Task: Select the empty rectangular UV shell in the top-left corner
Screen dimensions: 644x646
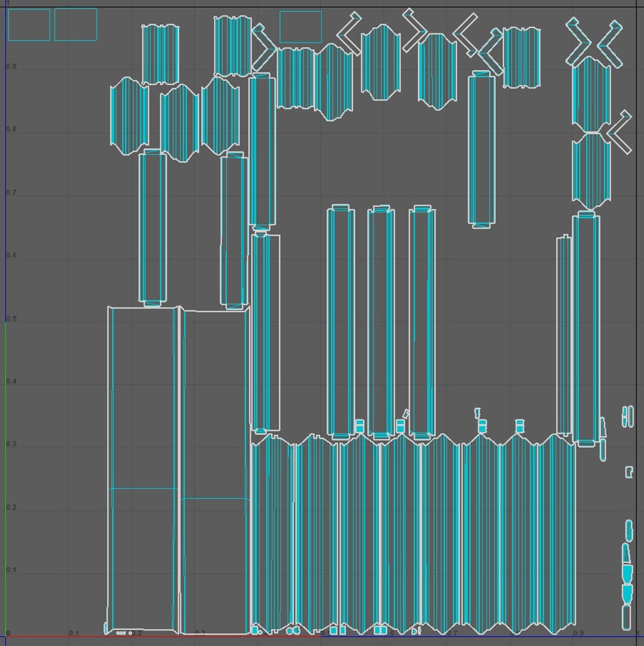Action: pos(29,25)
